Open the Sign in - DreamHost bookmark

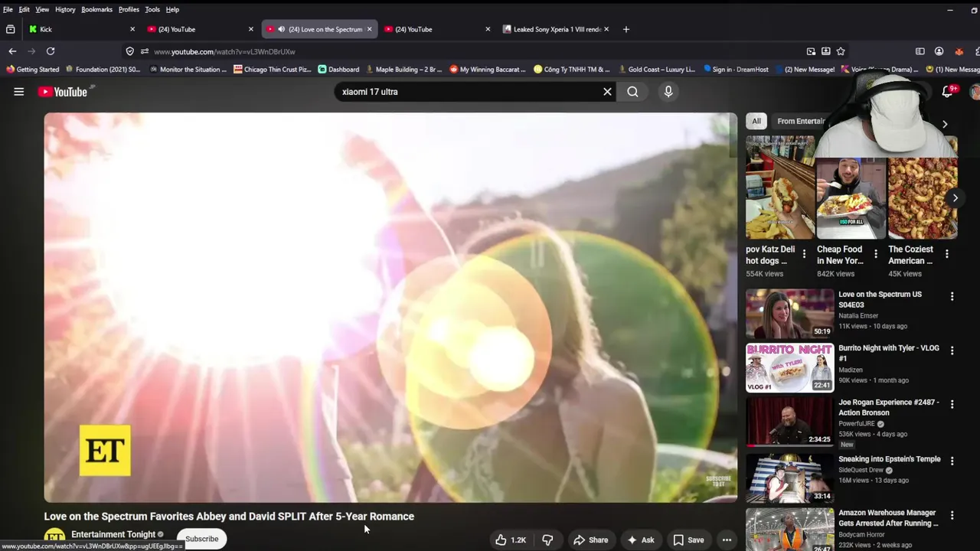[x=736, y=70]
